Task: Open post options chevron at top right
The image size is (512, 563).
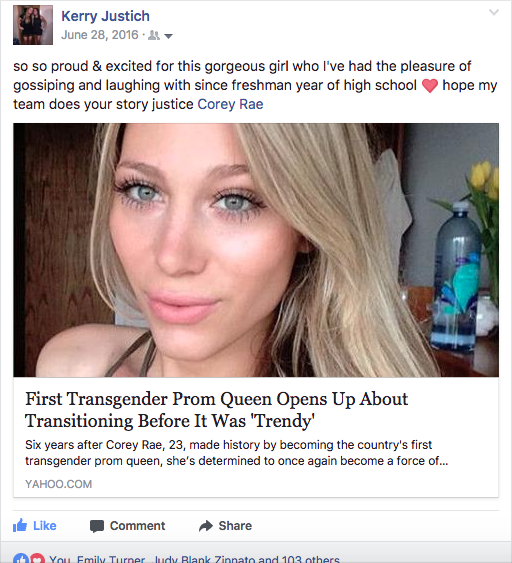Action: click(494, 13)
